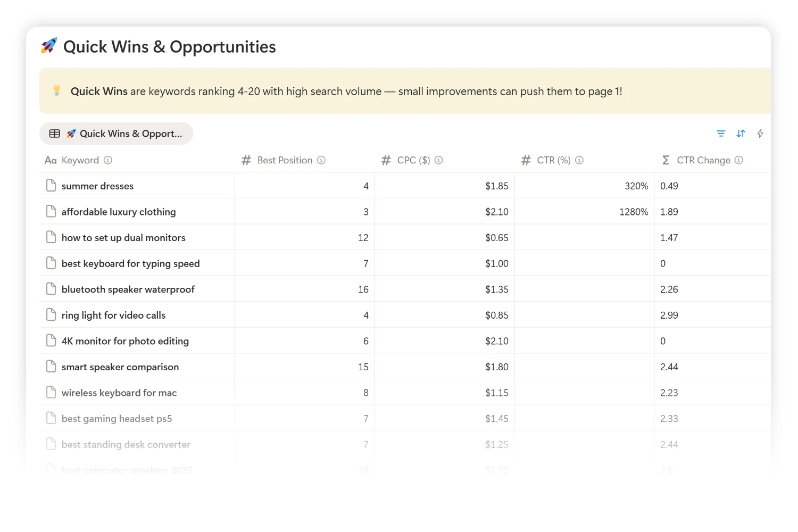Click the 1280% CTR cell
Viewport: 798px width, 532px height.
click(x=585, y=212)
